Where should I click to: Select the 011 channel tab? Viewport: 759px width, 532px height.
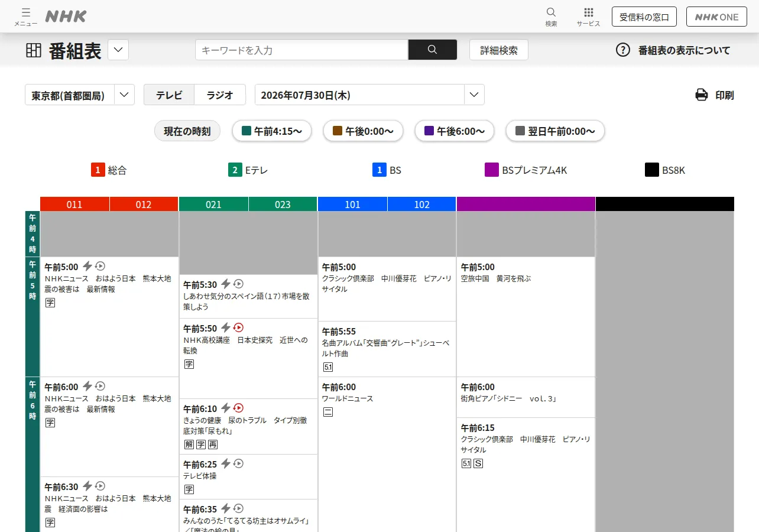pyautogui.click(x=74, y=205)
